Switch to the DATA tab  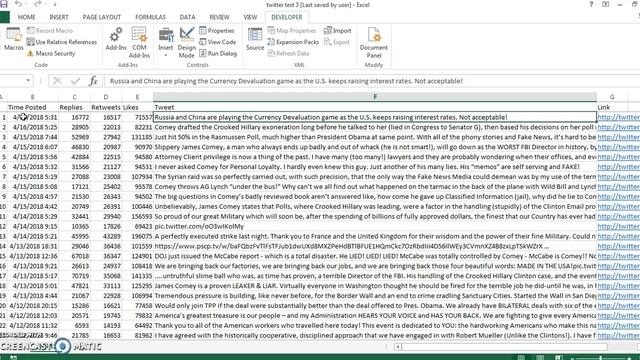tap(187, 17)
